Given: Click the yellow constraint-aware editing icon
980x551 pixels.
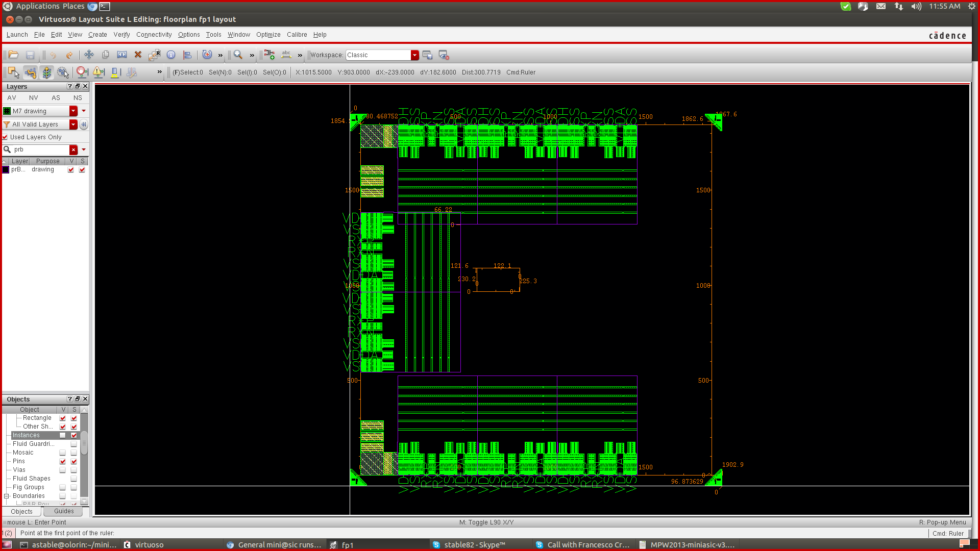Looking at the screenshot, I should (x=115, y=72).
